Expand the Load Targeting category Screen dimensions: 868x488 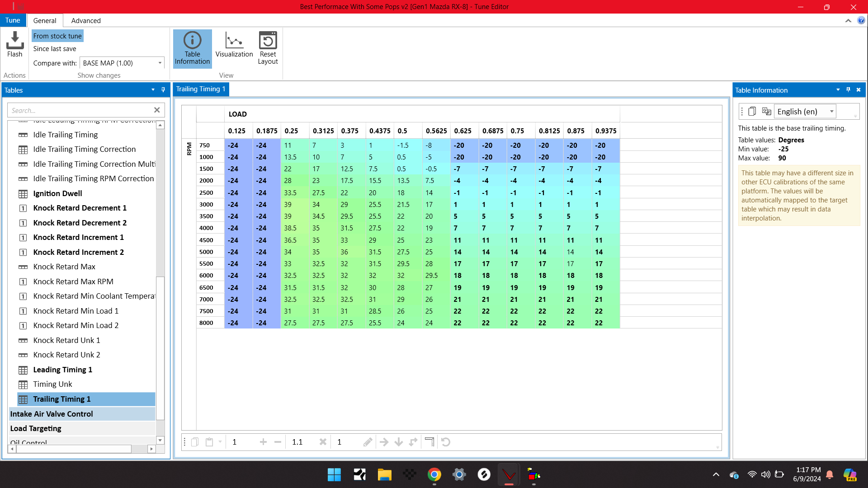(x=82, y=428)
